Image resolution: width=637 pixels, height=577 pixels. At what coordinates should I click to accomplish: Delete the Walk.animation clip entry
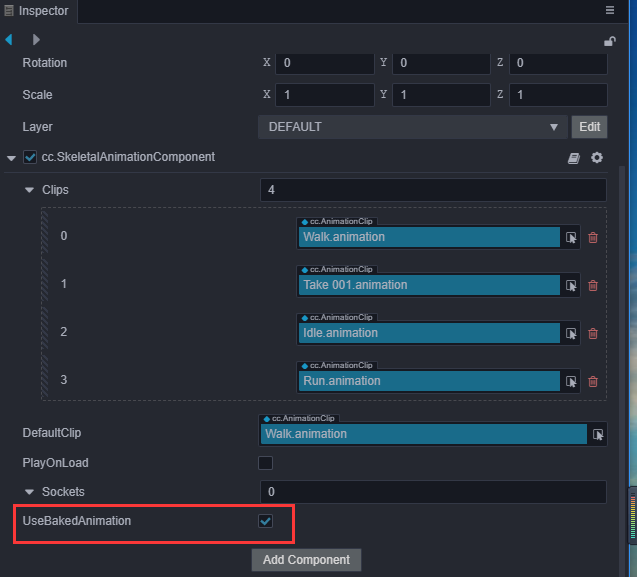pyautogui.click(x=593, y=237)
